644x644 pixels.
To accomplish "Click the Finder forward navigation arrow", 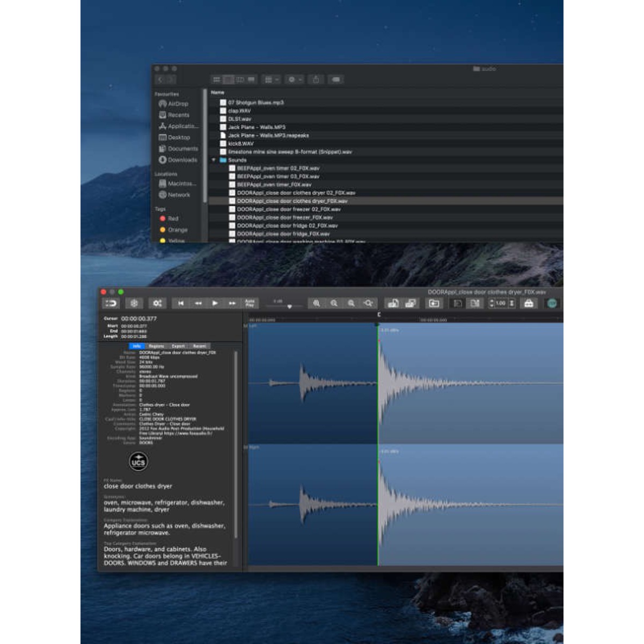I will 171,79.
